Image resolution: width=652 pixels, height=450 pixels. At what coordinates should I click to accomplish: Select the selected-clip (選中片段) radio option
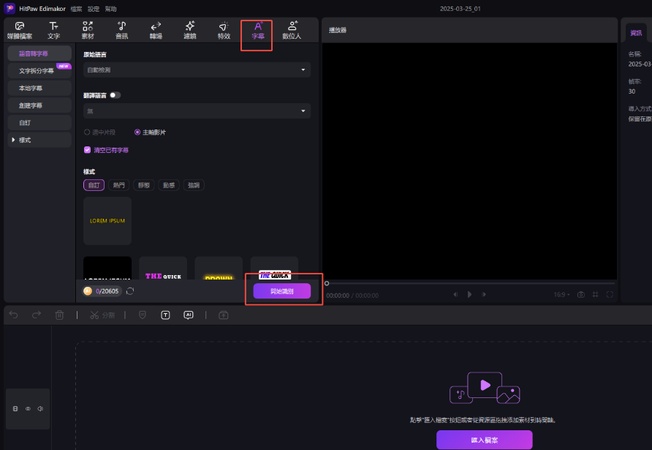coord(100,132)
